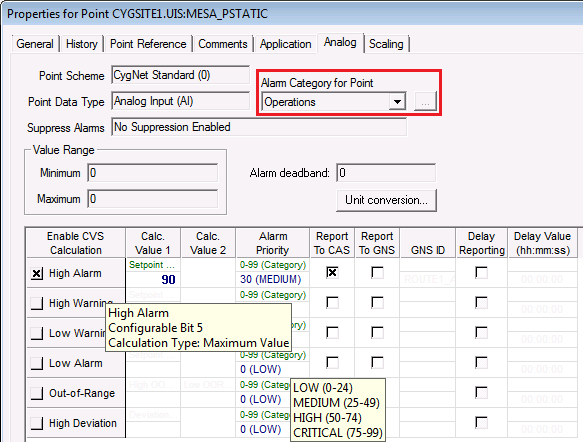The width and height of the screenshot is (583, 442).
Task: Open the Point Reference tab
Action: point(148,44)
